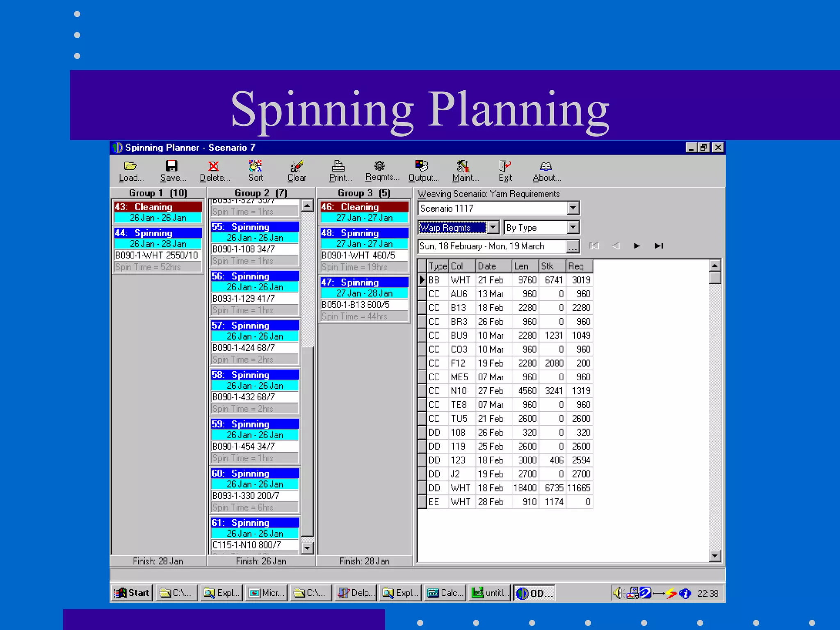840x630 pixels.
Task: Click the B050-1-B13 600/5 entry
Action: [364, 305]
